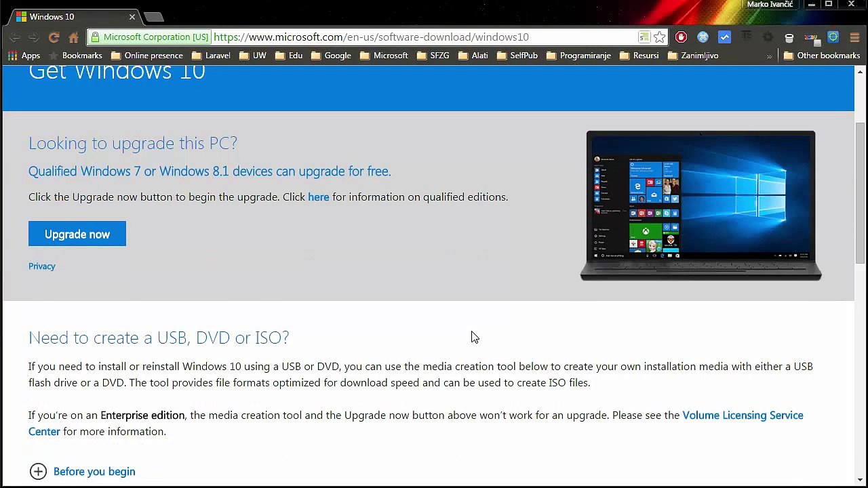This screenshot has height=488, width=868.
Task: Open the UW bookmarks folder
Action: coord(252,56)
